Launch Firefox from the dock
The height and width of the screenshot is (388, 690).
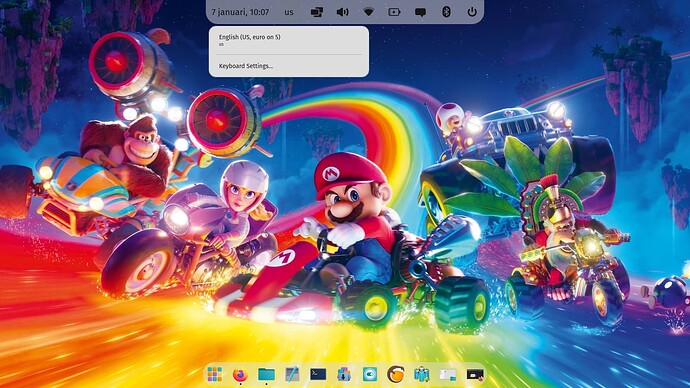[x=240, y=374]
